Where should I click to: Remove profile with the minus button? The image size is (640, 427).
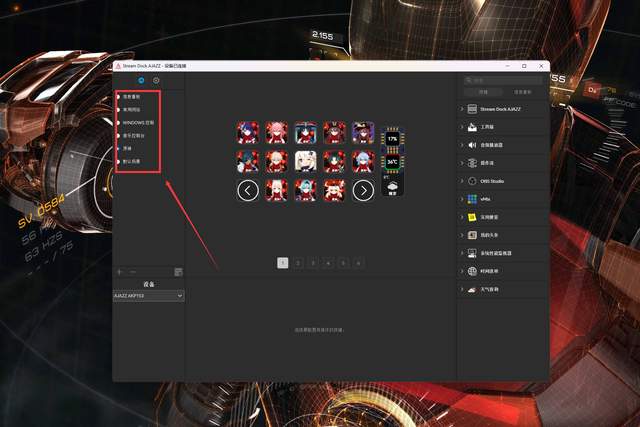tap(133, 272)
